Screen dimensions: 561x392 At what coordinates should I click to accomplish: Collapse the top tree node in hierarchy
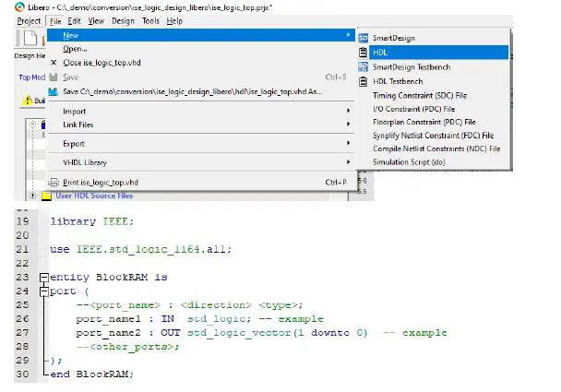(32, 125)
